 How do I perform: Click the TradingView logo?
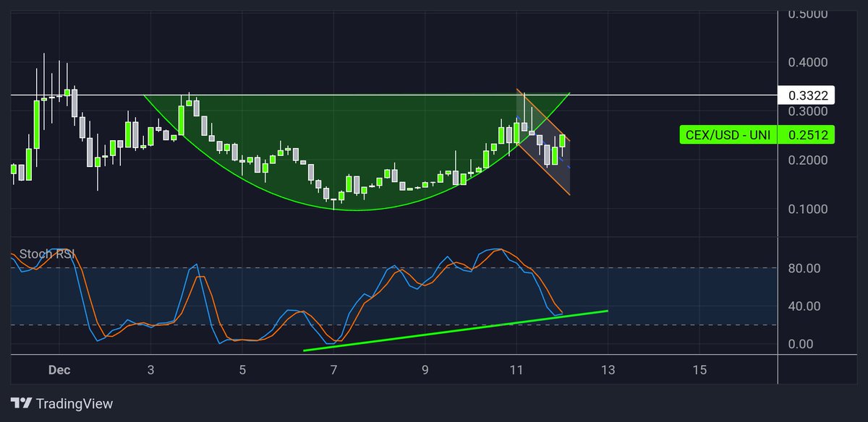(x=61, y=404)
